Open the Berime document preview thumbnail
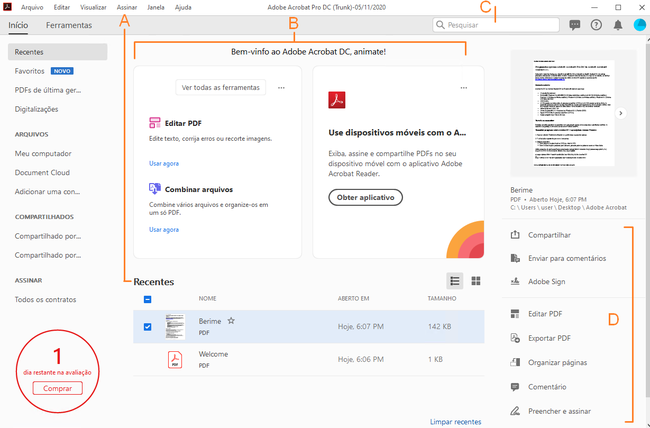The image size is (650, 428). click(x=574, y=113)
